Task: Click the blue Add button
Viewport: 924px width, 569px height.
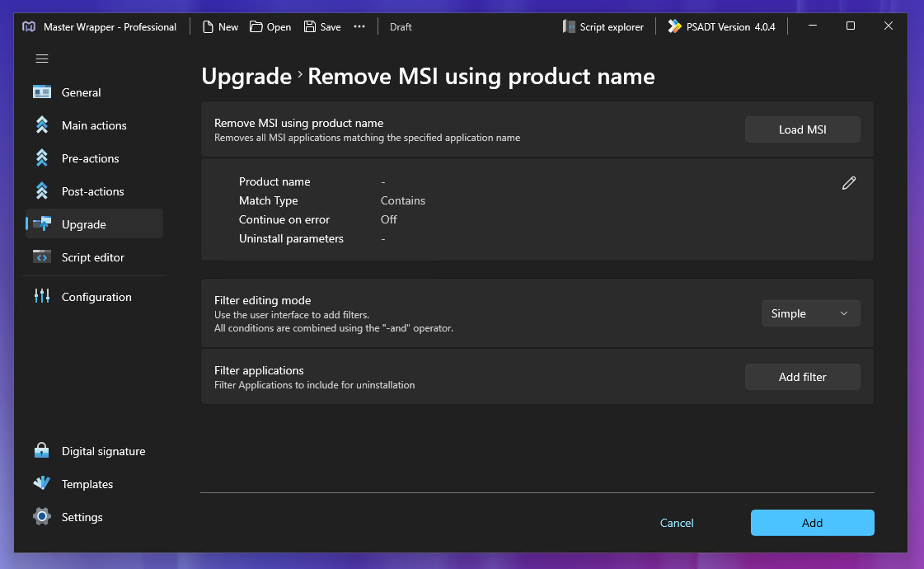Action: point(812,523)
